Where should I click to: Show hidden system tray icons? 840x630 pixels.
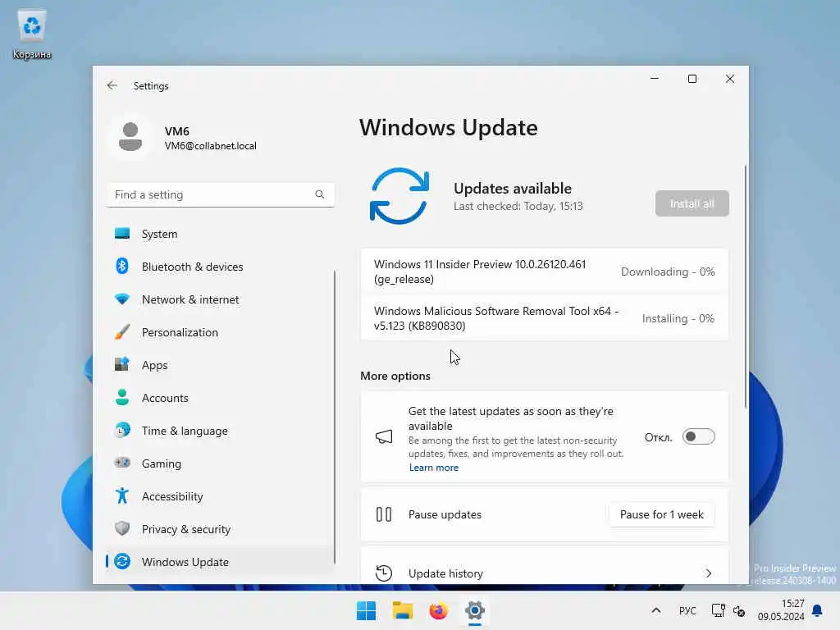tap(655, 610)
